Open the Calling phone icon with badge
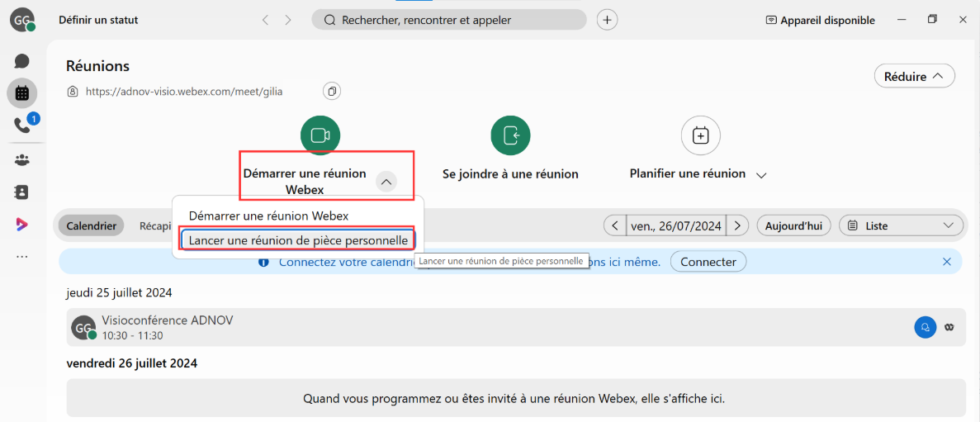Screen dimensions: 980x422 (21, 126)
